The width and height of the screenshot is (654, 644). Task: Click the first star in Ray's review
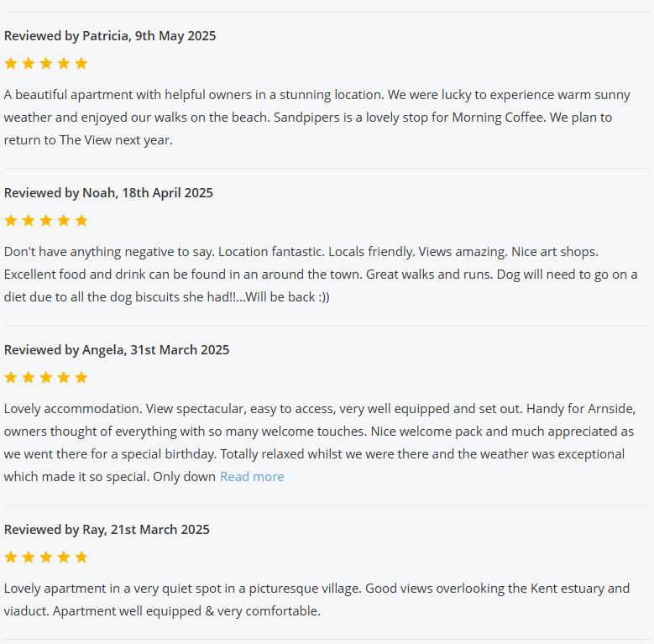[x=11, y=558]
